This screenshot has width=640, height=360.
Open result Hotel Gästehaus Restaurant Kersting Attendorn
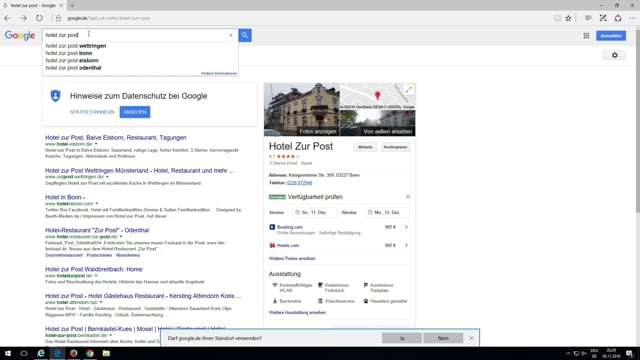(x=143, y=296)
